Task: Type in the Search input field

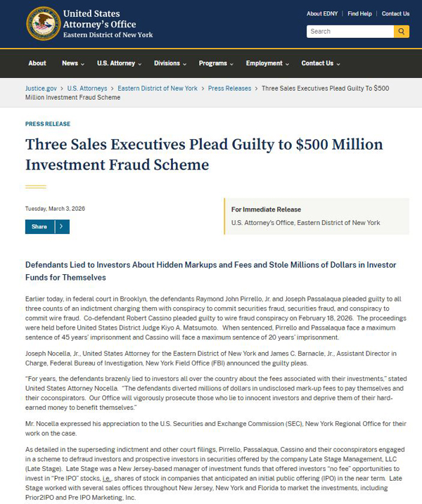Action: [350, 32]
